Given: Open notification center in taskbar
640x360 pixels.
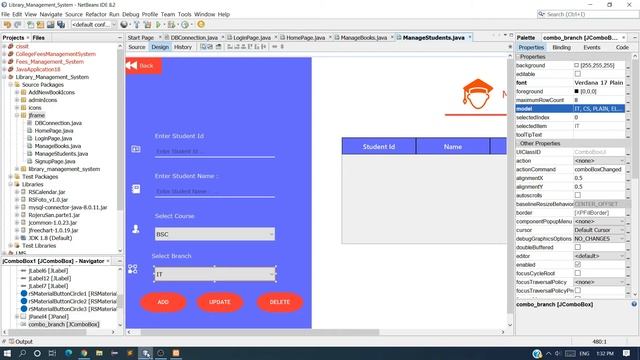Looking at the screenshot, I should pos(627,353).
